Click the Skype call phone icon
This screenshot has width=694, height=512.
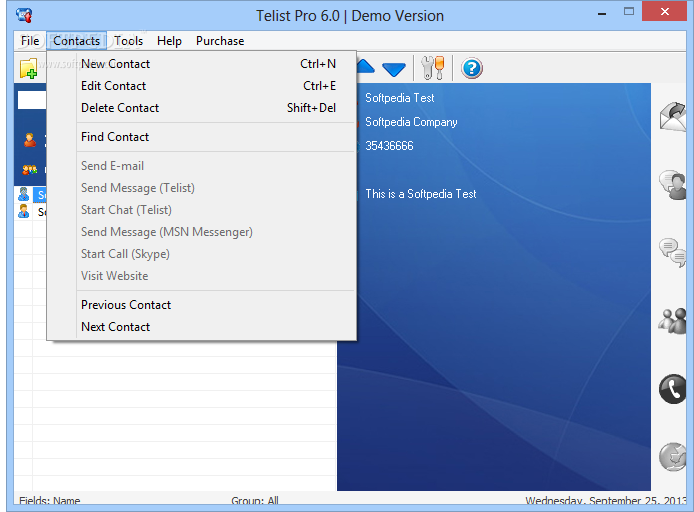(x=673, y=389)
